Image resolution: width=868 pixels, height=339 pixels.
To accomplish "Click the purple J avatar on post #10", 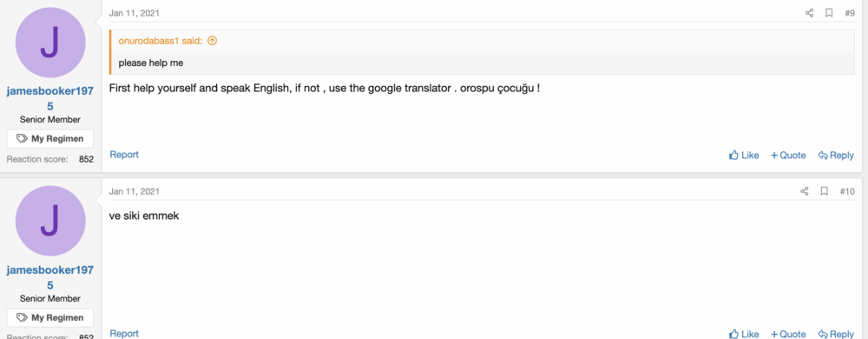I will click(x=50, y=221).
